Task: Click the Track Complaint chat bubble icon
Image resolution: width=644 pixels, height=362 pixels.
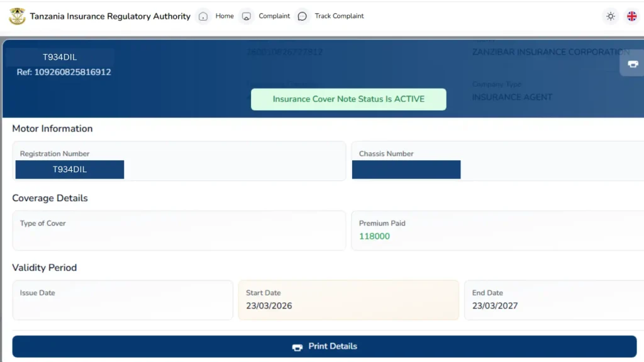Action: tap(303, 16)
